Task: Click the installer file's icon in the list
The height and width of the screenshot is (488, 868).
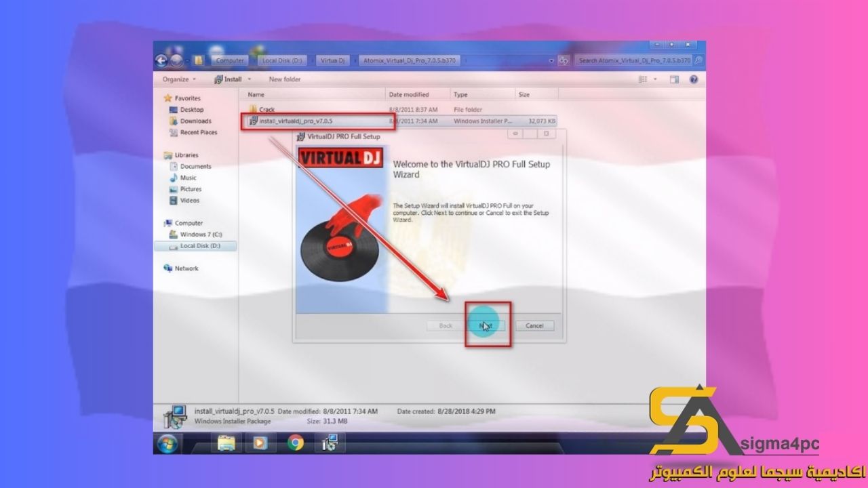Action: (253, 121)
